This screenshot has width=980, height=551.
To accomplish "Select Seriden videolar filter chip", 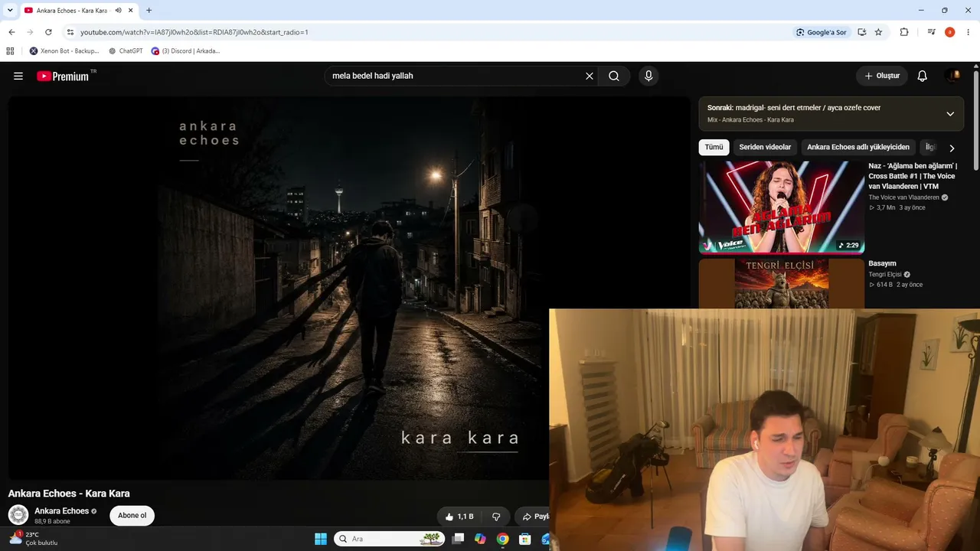I will coord(765,147).
